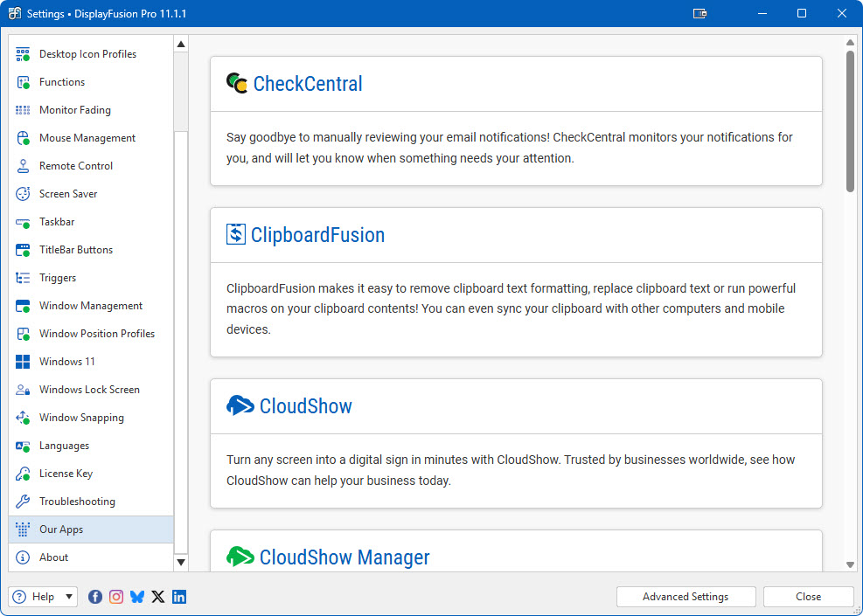Open the Troubleshooting settings page

77,502
